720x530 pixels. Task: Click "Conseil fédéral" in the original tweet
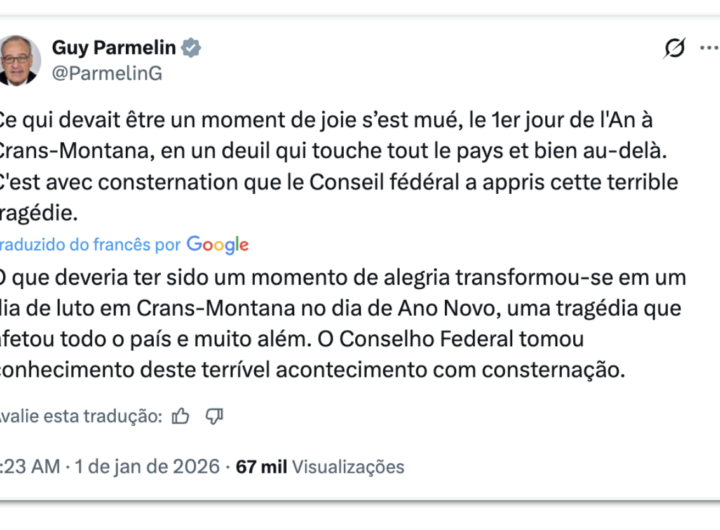coord(402,183)
